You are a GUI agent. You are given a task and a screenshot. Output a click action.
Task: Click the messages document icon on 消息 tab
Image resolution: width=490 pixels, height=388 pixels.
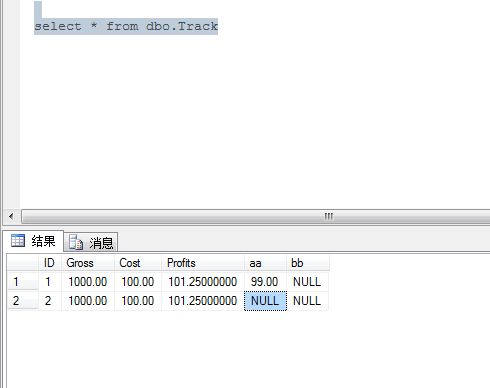click(x=76, y=242)
